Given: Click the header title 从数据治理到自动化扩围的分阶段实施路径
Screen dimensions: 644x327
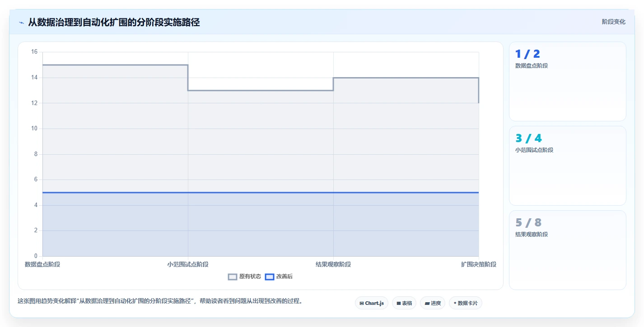Looking at the screenshot, I should pos(114,22).
